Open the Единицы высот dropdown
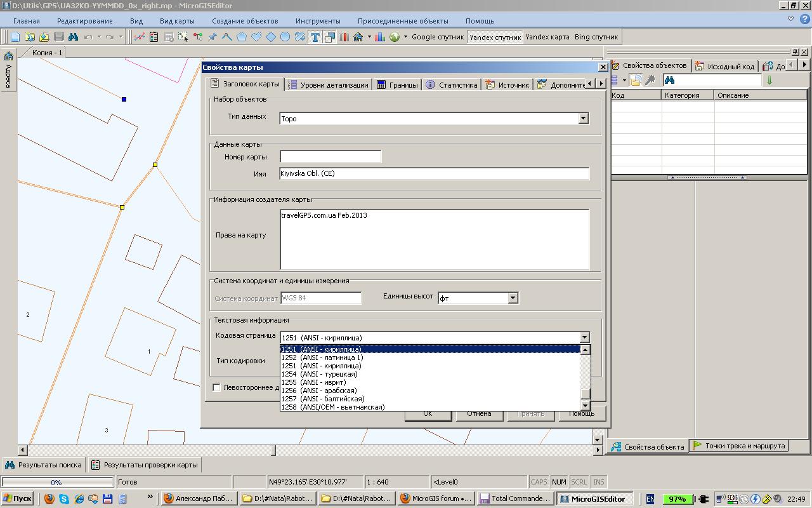The width and height of the screenshot is (812, 508). point(513,298)
